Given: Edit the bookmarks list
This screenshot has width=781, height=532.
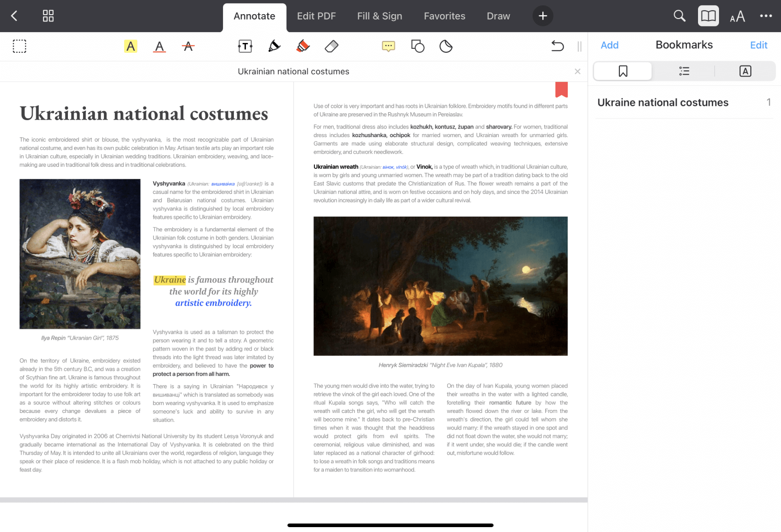Looking at the screenshot, I should point(759,45).
